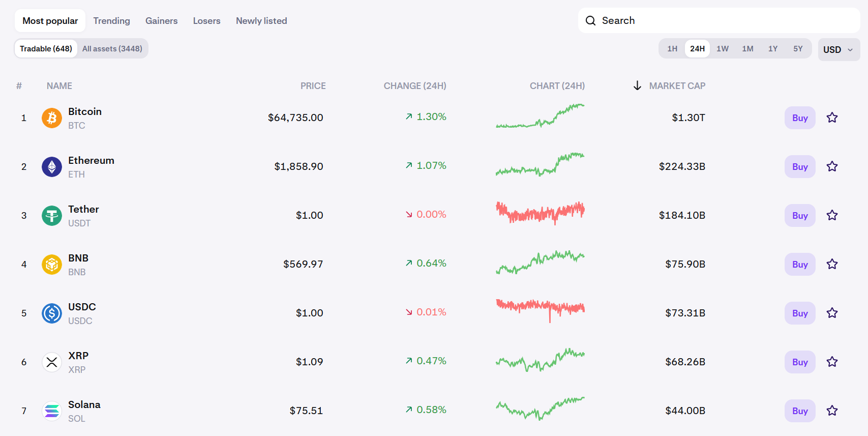Click the Search input field
This screenshot has height=436, width=868.
[x=719, y=21]
